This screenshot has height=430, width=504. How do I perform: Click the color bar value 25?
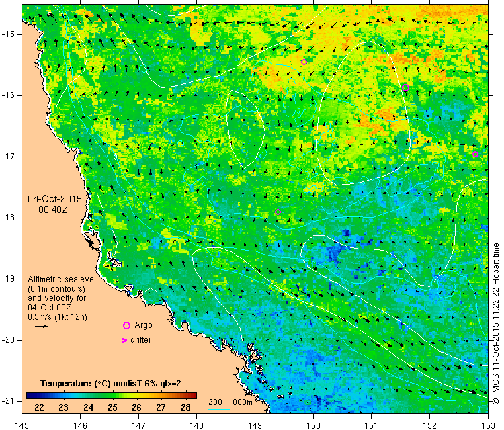pyautogui.click(x=112, y=408)
